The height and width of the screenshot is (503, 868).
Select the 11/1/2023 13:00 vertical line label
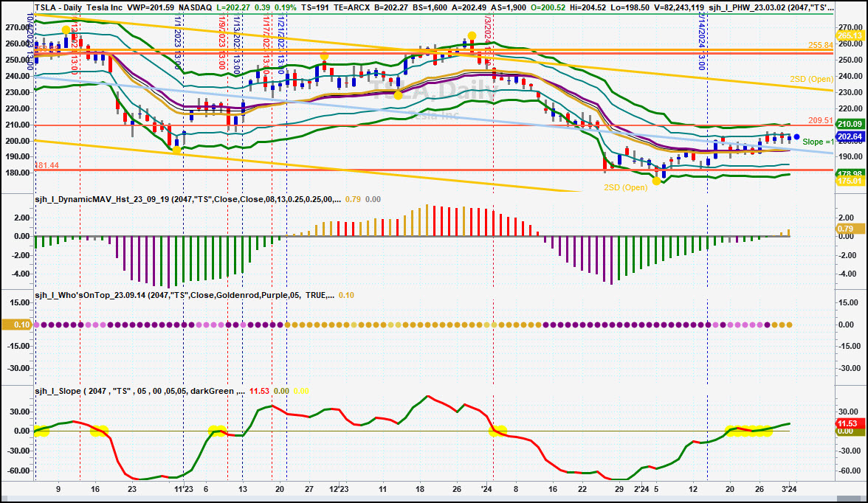(178, 42)
